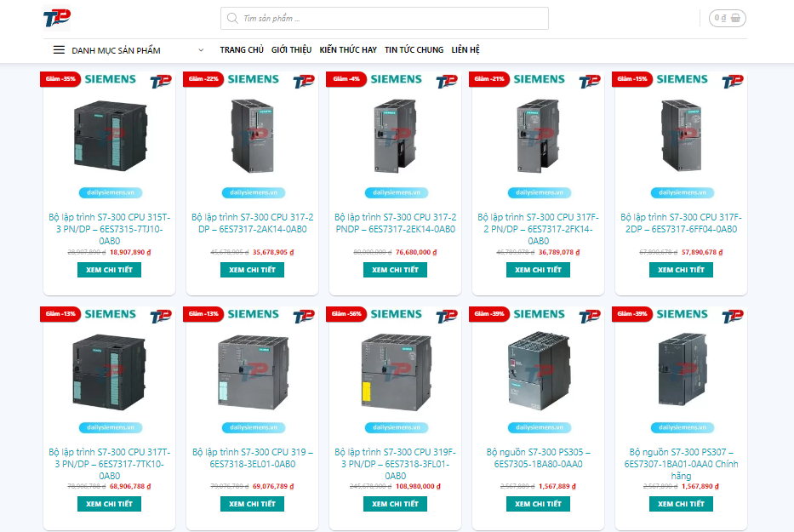Click the sale price 1,567,890 đ
The image size is (794, 532).
(x=700, y=486)
